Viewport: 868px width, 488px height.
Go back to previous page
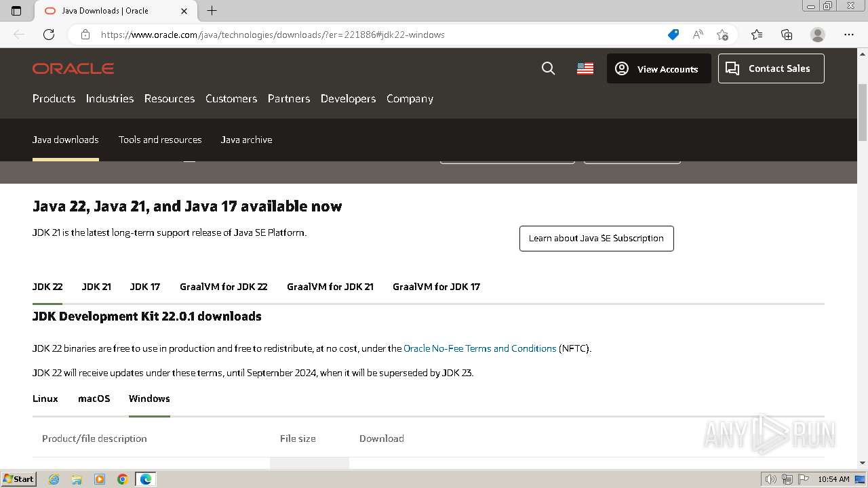click(19, 35)
